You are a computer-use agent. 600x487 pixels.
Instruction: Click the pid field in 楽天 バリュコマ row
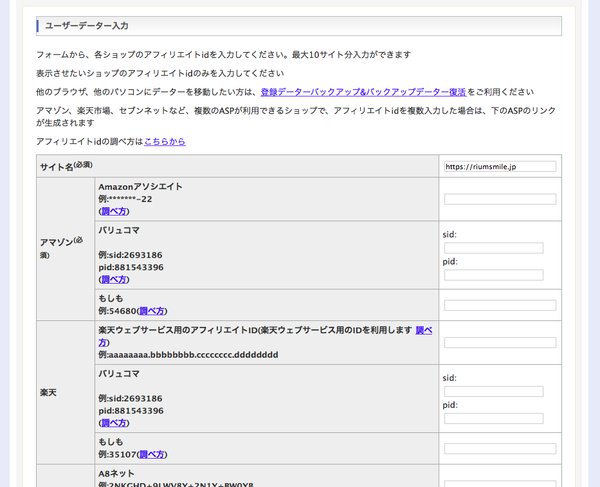pos(494,419)
